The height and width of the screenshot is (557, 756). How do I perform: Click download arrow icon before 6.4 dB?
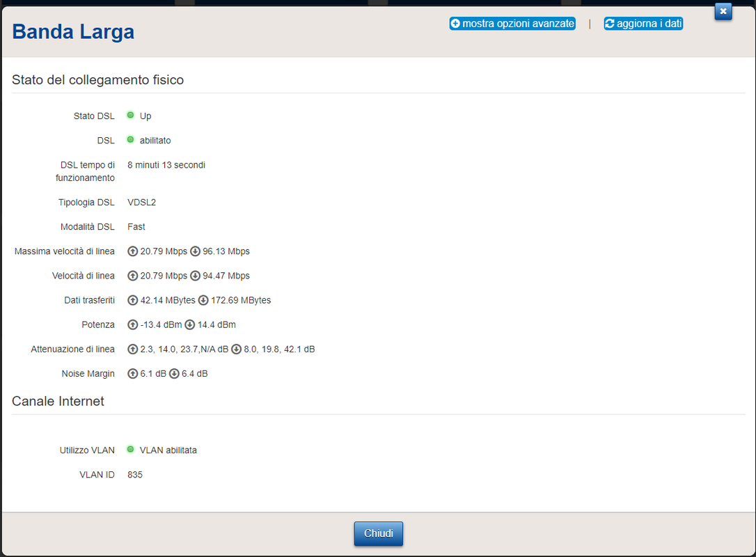tap(174, 374)
